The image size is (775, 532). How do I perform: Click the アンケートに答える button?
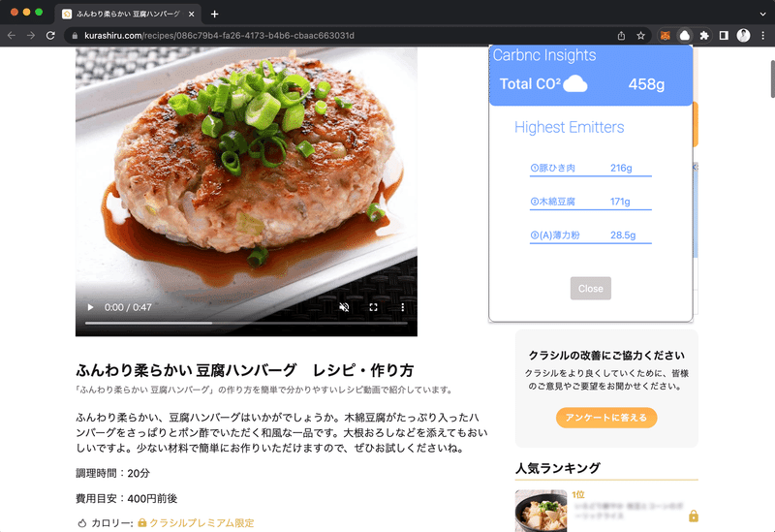pos(606,418)
